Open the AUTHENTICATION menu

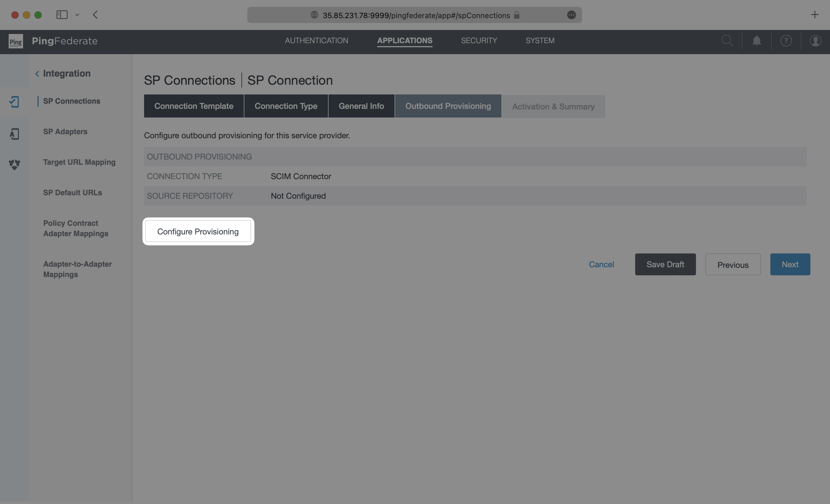pyautogui.click(x=316, y=40)
